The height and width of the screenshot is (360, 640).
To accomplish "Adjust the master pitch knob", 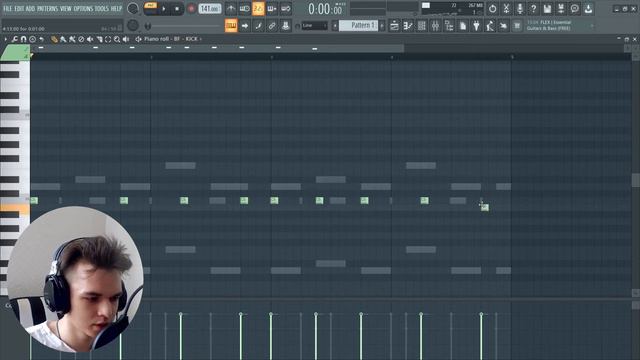I will pos(132,25).
